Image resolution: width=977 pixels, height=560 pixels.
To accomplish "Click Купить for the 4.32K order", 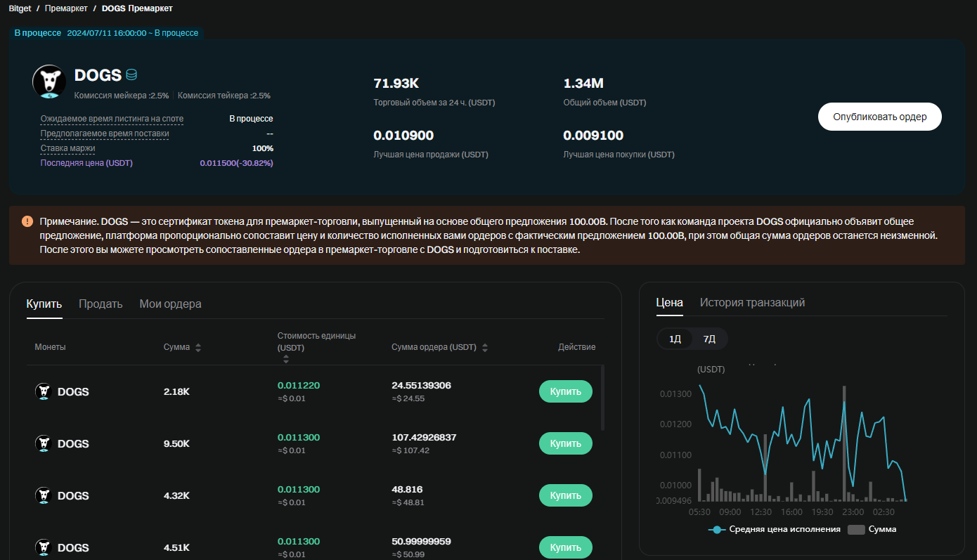I will pos(566,495).
